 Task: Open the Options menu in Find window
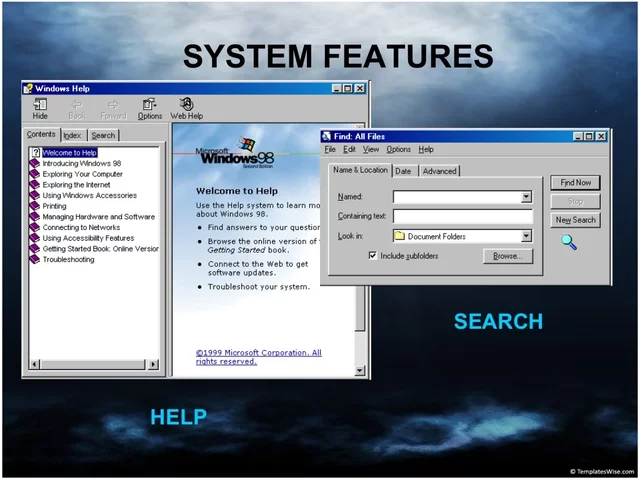(399, 149)
